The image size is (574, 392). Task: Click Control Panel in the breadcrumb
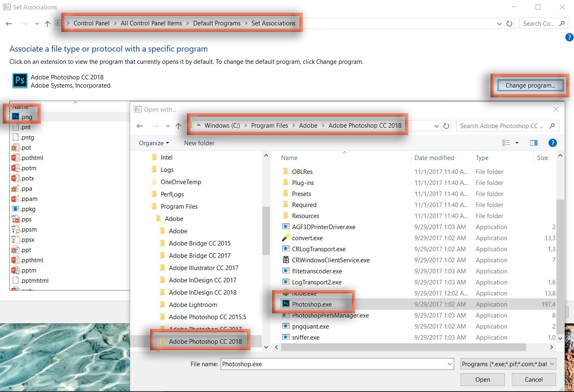[91, 23]
